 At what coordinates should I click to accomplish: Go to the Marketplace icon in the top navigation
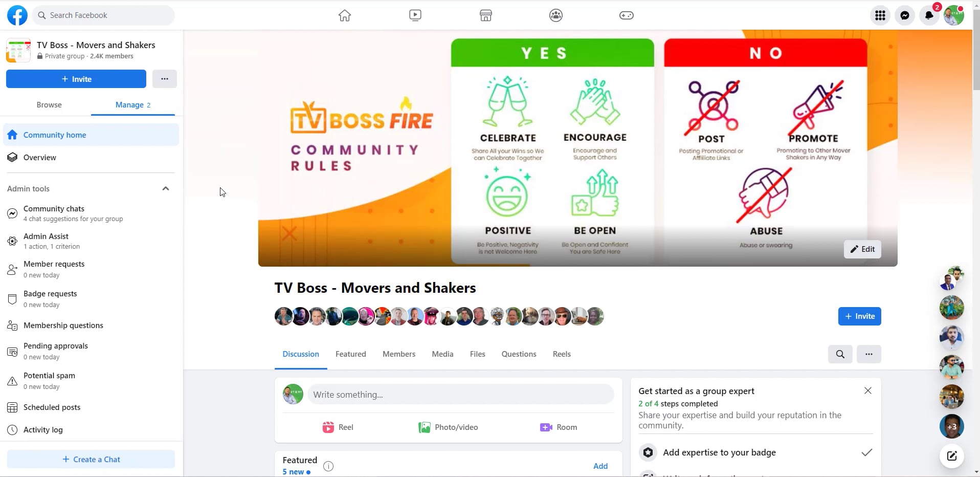[486, 15]
